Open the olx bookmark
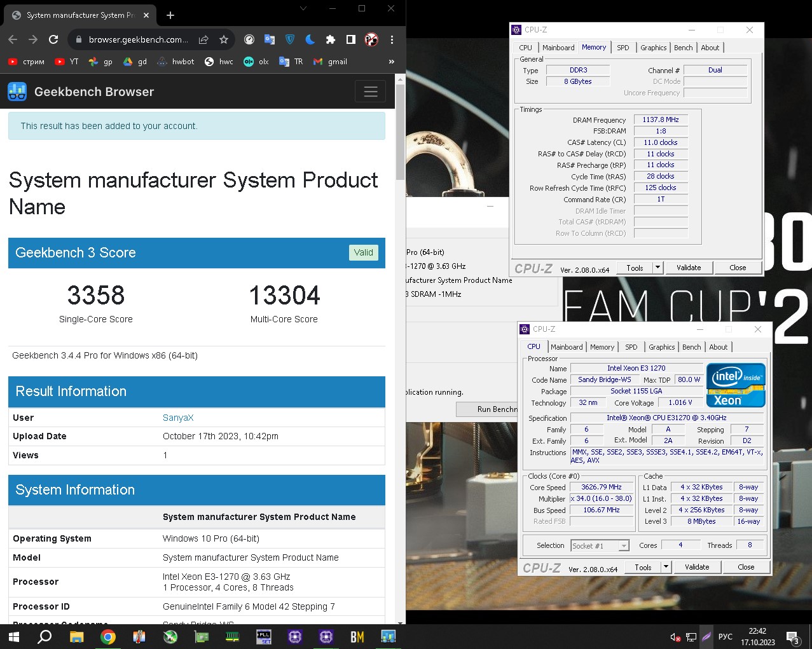The height and width of the screenshot is (649, 812). coord(256,62)
